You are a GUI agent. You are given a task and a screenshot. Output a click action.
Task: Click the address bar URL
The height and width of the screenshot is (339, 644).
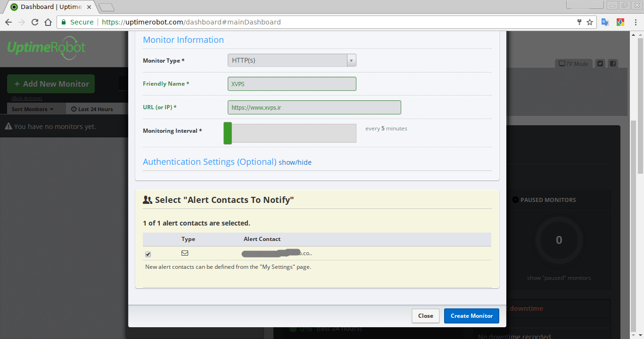click(191, 22)
